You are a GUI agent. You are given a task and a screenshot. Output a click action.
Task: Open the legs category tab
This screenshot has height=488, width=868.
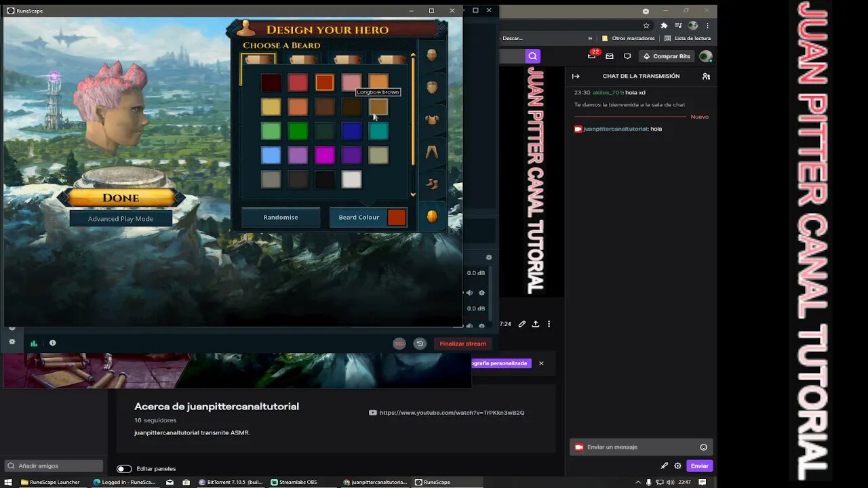click(432, 152)
